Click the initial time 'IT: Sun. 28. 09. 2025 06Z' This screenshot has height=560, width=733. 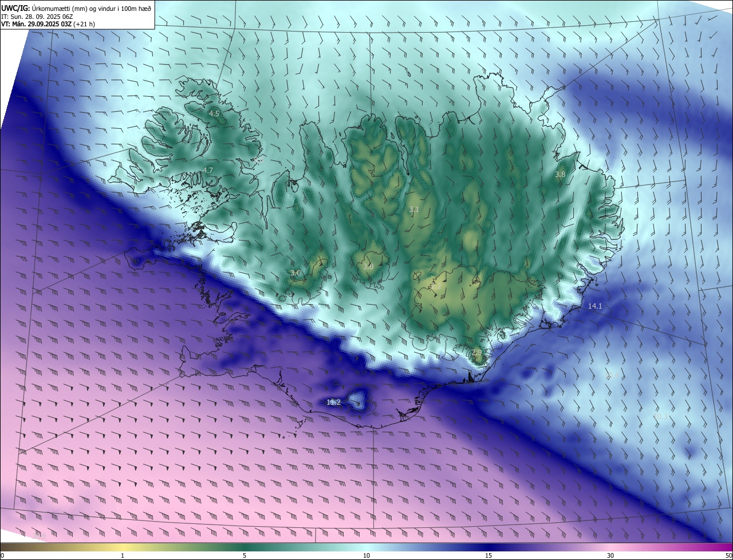click(x=38, y=17)
